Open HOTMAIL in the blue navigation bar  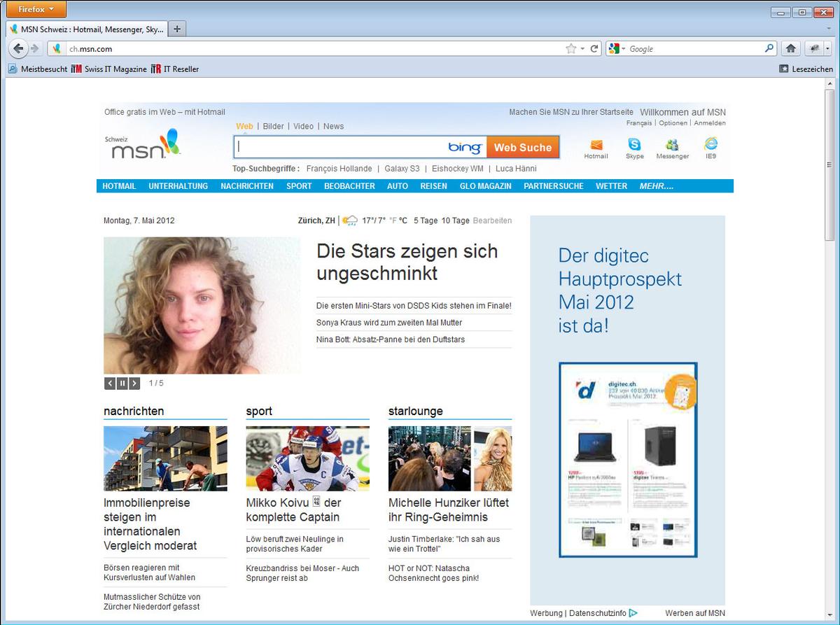(x=119, y=186)
